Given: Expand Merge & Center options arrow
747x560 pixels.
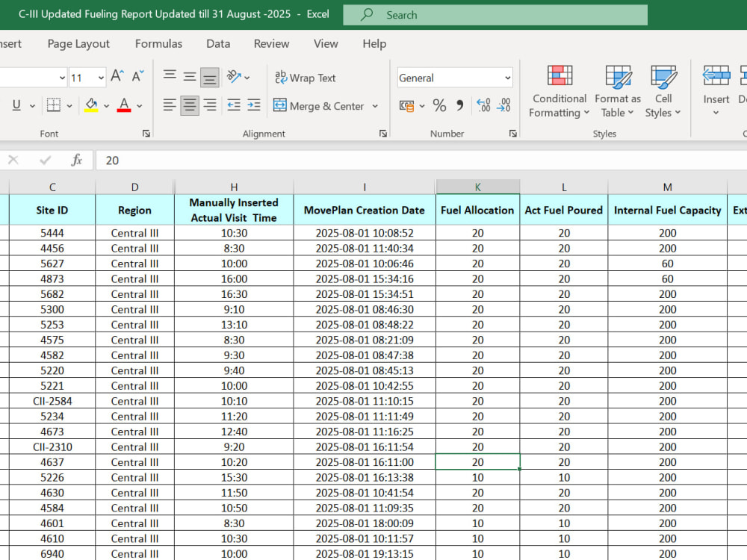Looking at the screenshot, I should coord(375,106).
